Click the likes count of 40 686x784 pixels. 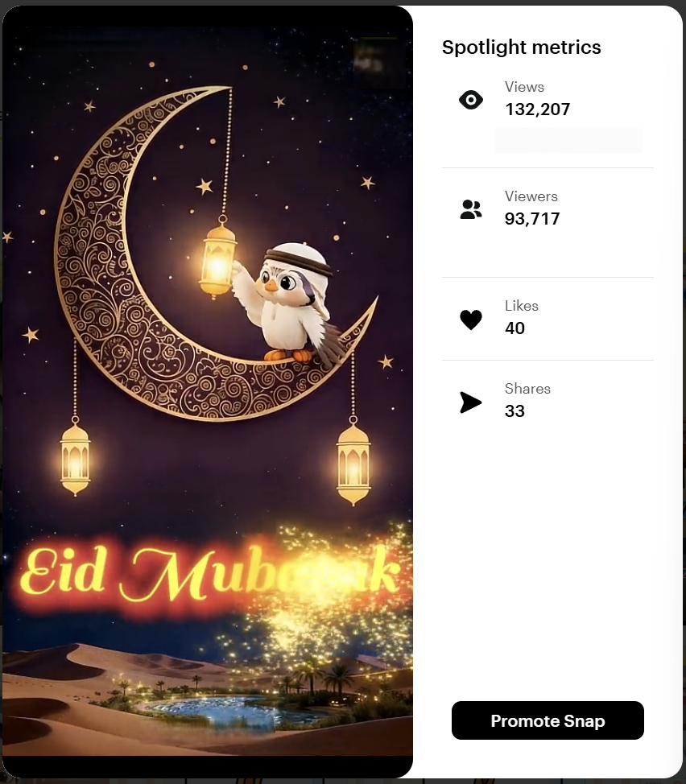pos(514,328)
